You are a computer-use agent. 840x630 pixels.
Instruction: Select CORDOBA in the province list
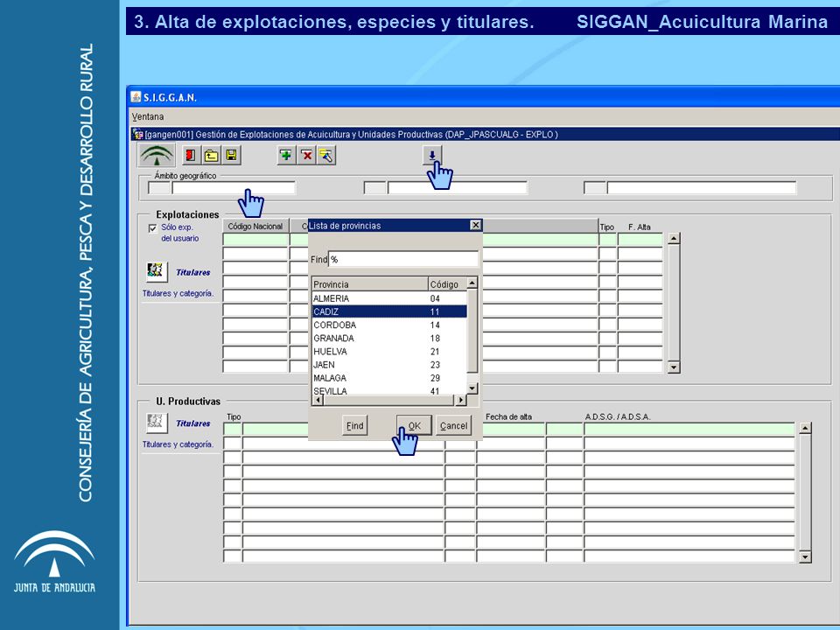(x=389, y=325)
